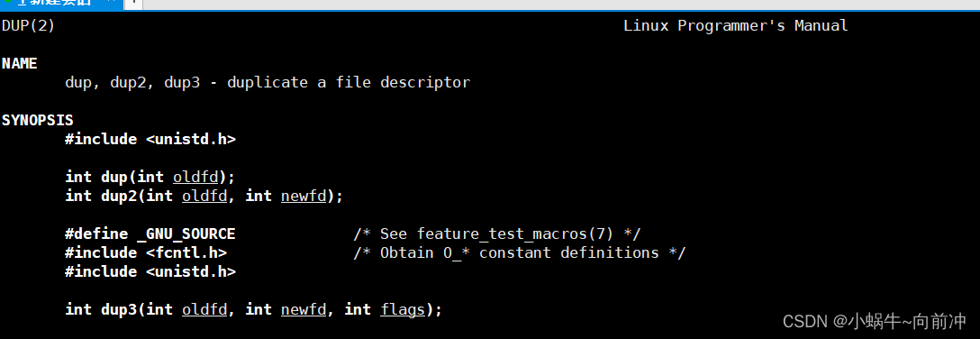Select the session tab with the green dot
This screenshot has height=339, width=980.
click(60, 4)
